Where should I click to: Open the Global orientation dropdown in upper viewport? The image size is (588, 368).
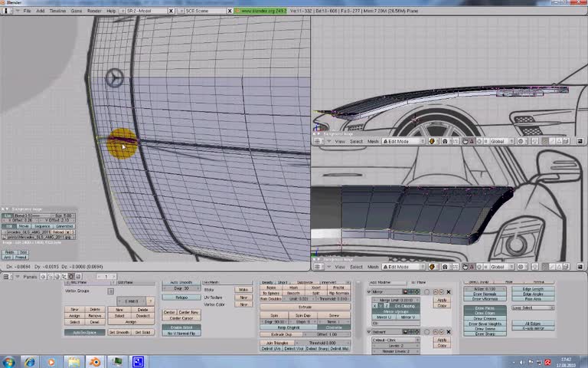[501, 141]
